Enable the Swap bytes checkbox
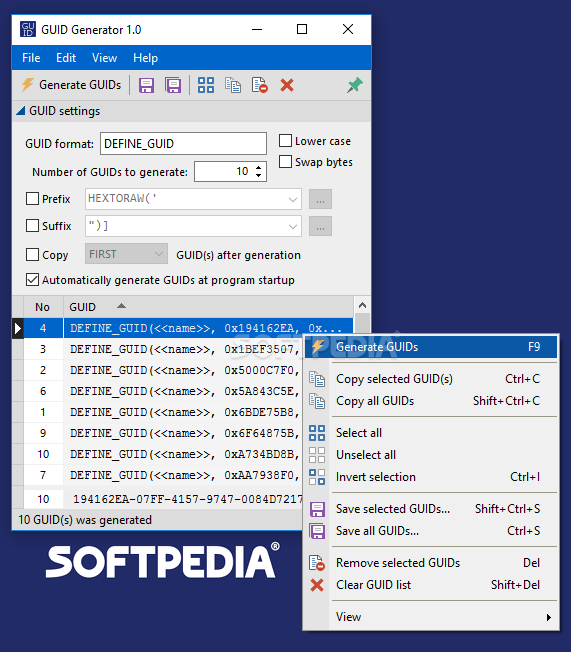This screenshot has width=571, height=652. pyautogui.click(x=285, y=161)
